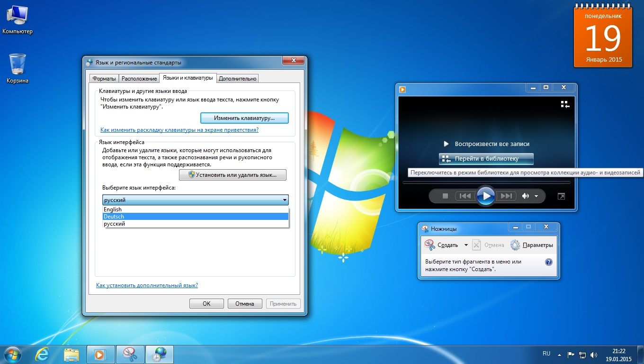Maximize the Windows Media Player window
This screenshot has height=364, width=644.
click(x=546, y=88)
